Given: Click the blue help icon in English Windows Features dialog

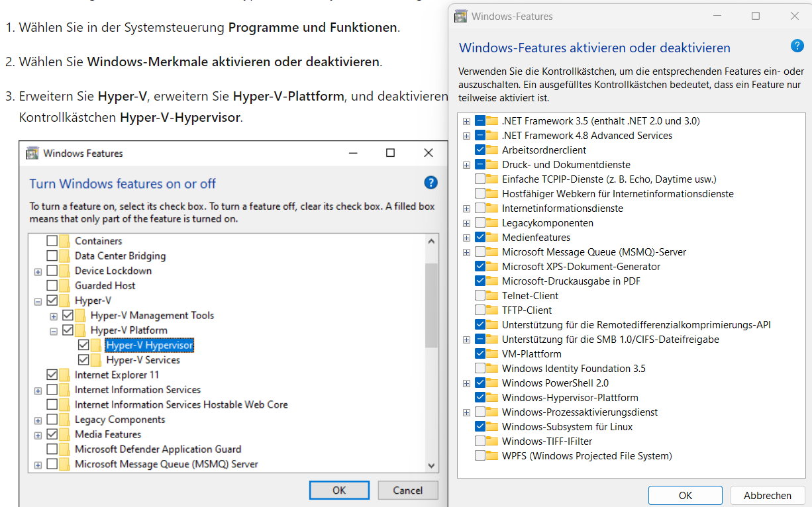Looking at the screenshot, I should [431, 183].
